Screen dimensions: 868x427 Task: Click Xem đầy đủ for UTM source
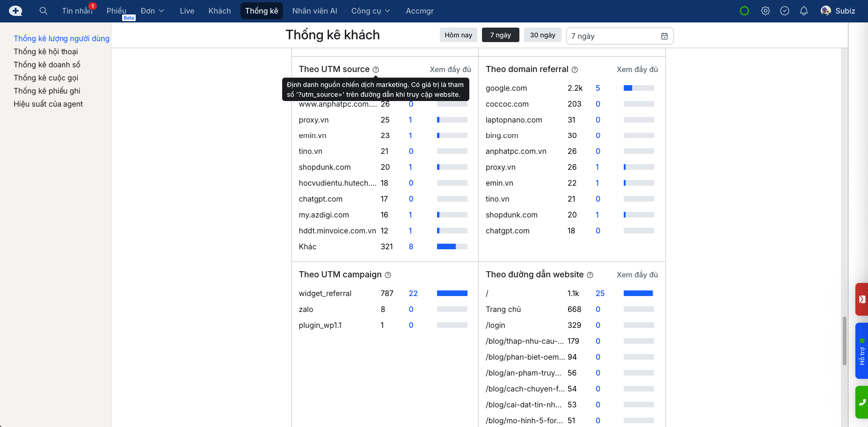coord(450,69)
